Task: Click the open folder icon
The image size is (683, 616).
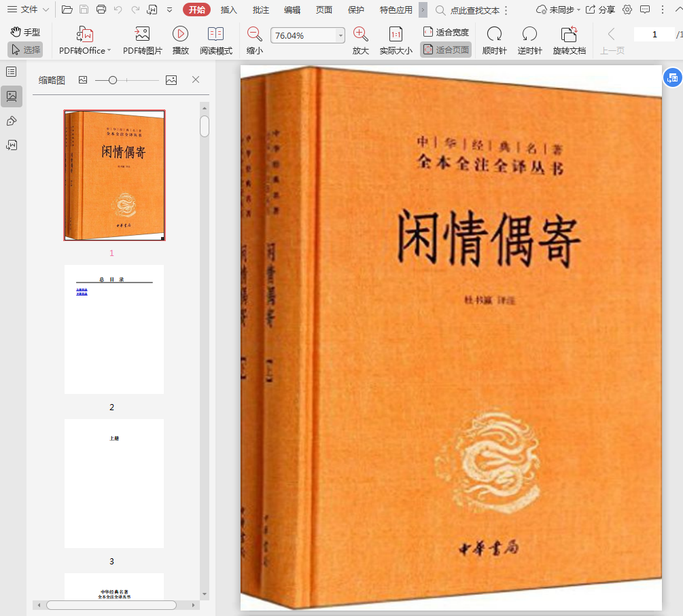Action: tap(67, 10)
